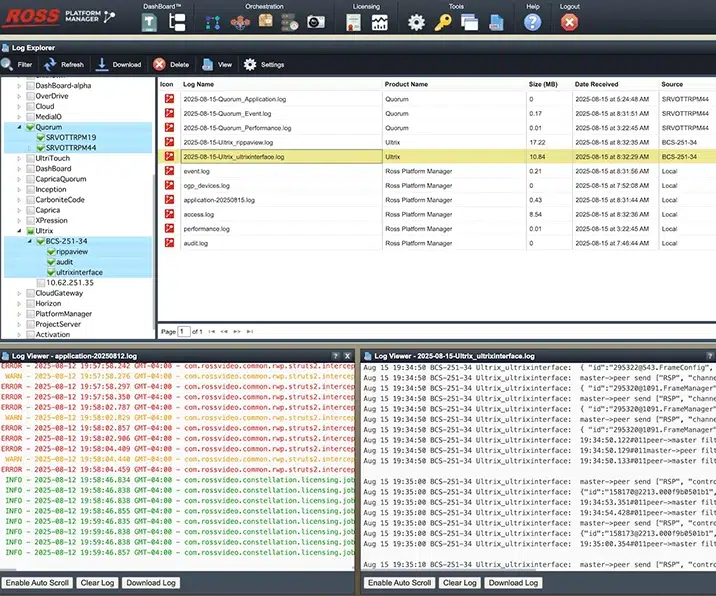Open the DashBoard tree-structure icon
This screenshot has height=596, width=716.
(177, 22)
